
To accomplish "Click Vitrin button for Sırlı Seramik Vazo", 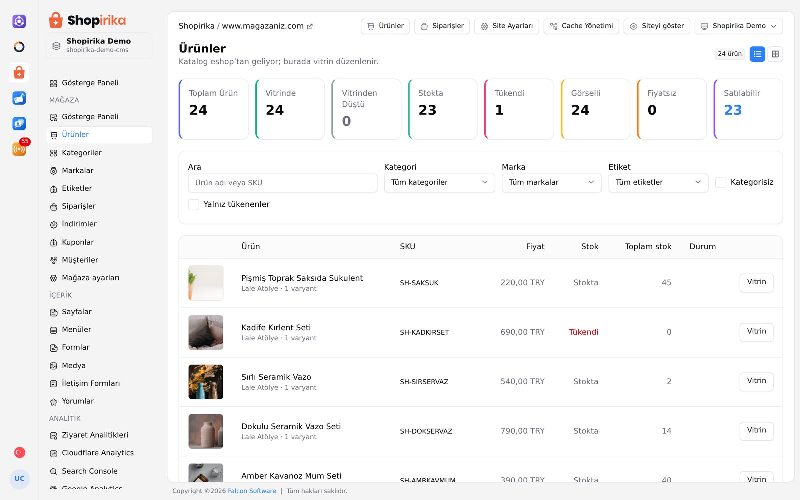I will 756,381.
